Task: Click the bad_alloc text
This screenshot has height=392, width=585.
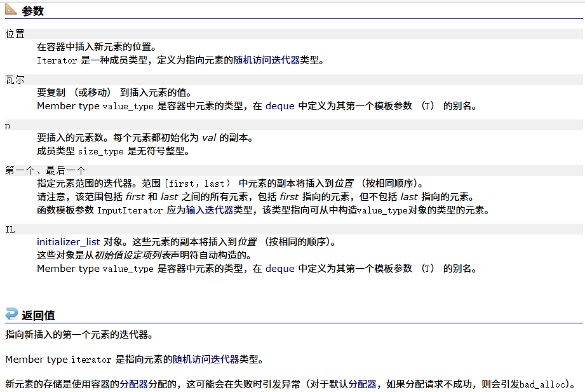Action: pyautogui.click(x=542, y=384)
